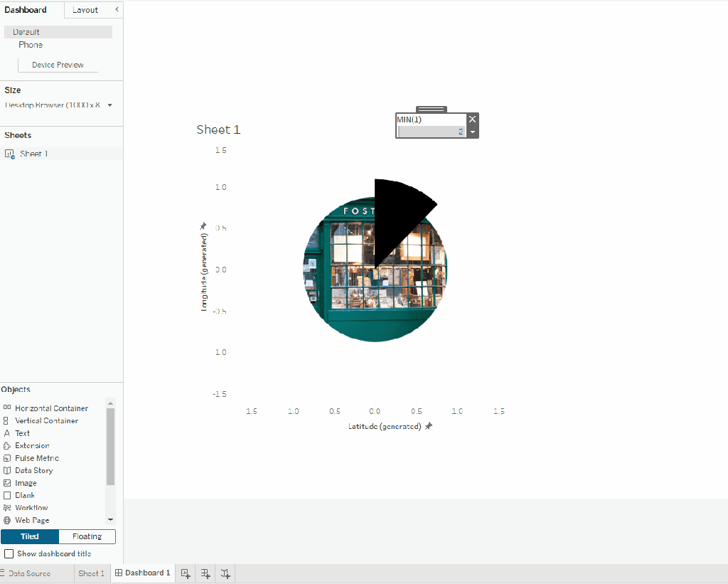728x584 pixels.
Task: Select the Extension object
Action: (31, 445)
